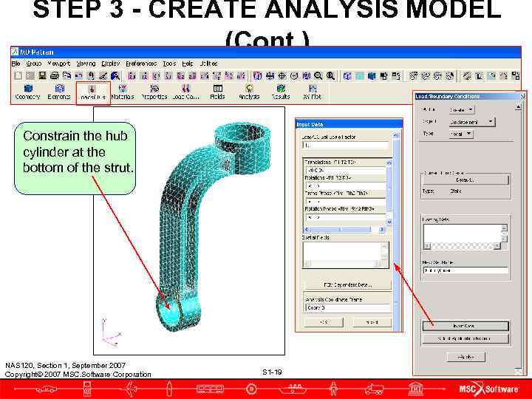The image size is (532, 399).
Task: Open the Preferences menu
Action: [141, 64]
